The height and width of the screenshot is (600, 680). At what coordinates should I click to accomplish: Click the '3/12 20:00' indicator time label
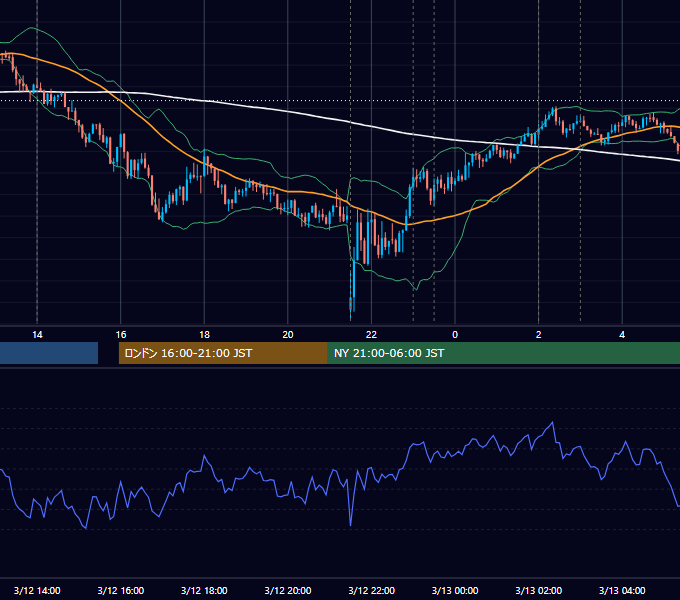tap(288, 590)
